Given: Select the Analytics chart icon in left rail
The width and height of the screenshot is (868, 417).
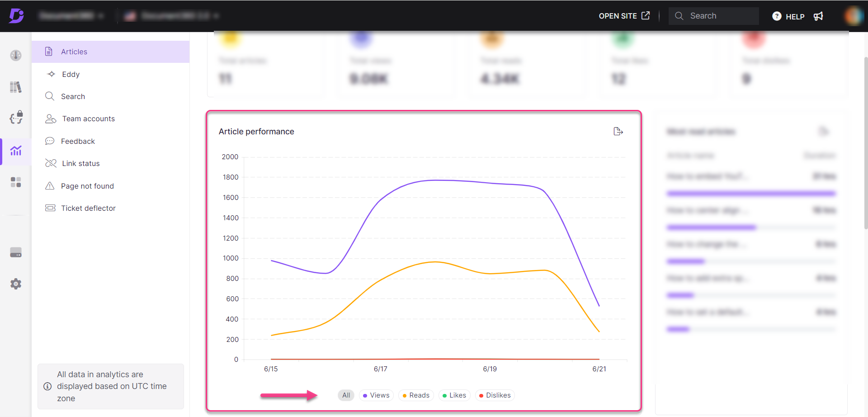Looking at the screenshot, I should pos(16,151).
